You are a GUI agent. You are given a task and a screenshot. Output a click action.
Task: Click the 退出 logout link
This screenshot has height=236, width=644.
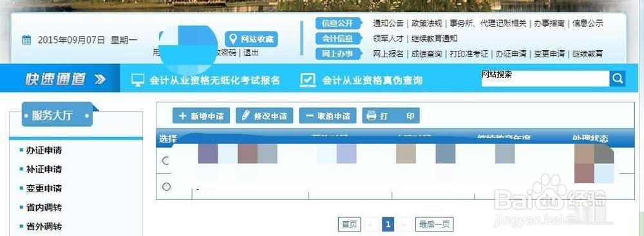(251, 53)
